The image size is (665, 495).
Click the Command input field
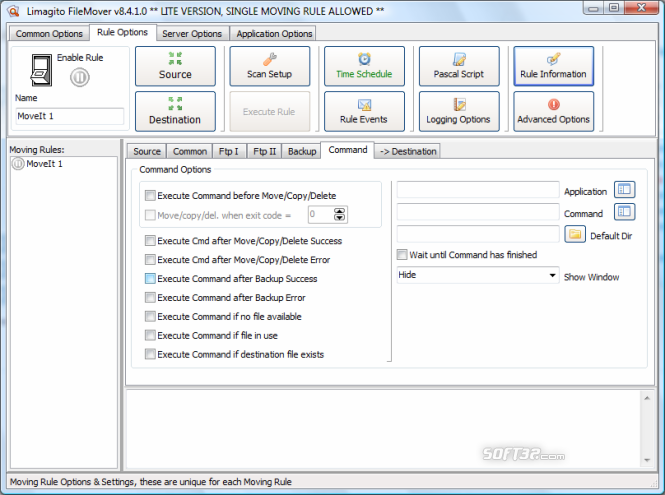coord(478,212)
